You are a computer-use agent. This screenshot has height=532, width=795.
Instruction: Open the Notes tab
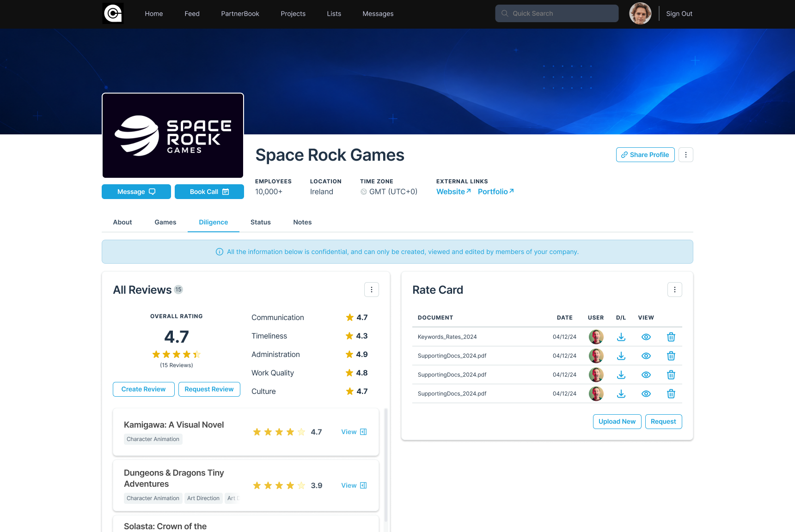pos(302,222)
